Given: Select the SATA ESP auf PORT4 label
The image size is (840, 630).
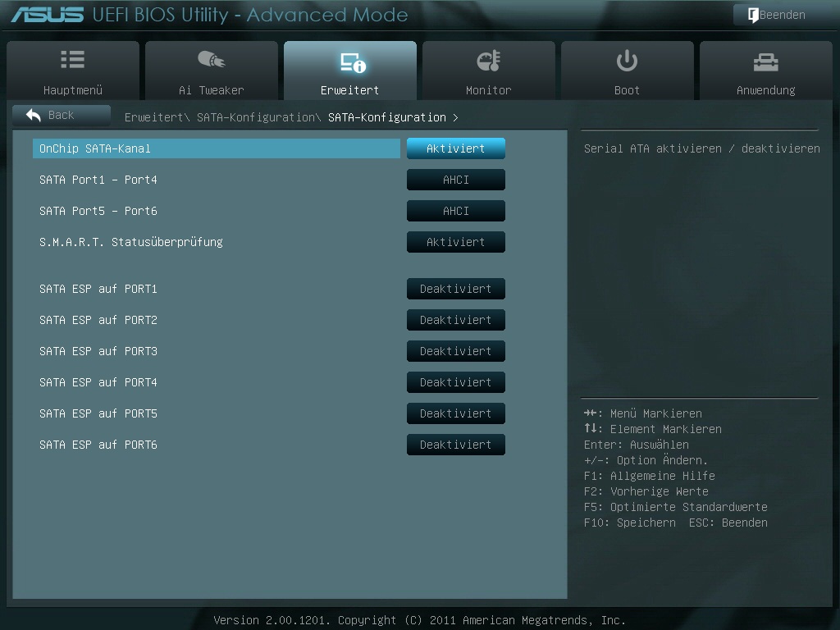Looking at the screenshot, I should pos(98,382).
